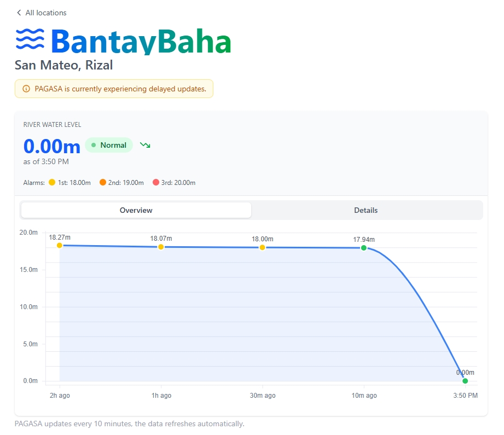Image resolution: width=504 pixels, height=435 pixels.
Task: Click the 15.0m y-axis label
Action: (x=28, y=270)
